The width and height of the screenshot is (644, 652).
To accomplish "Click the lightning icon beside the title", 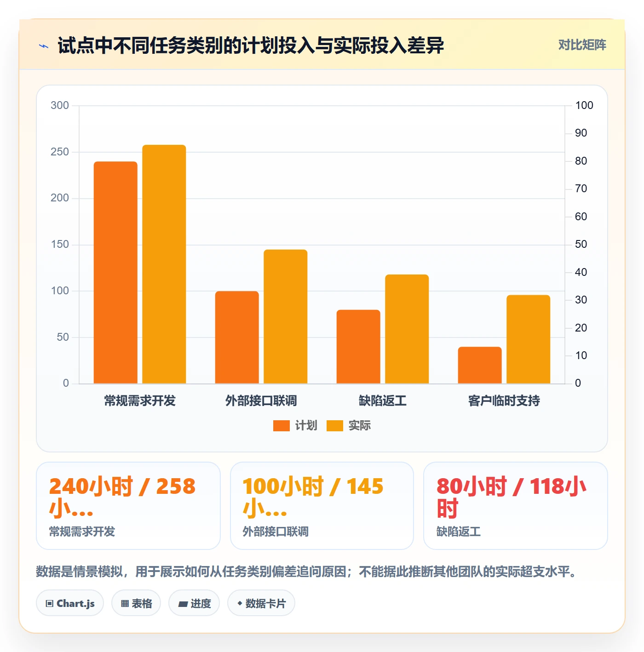I will point(44,46).
